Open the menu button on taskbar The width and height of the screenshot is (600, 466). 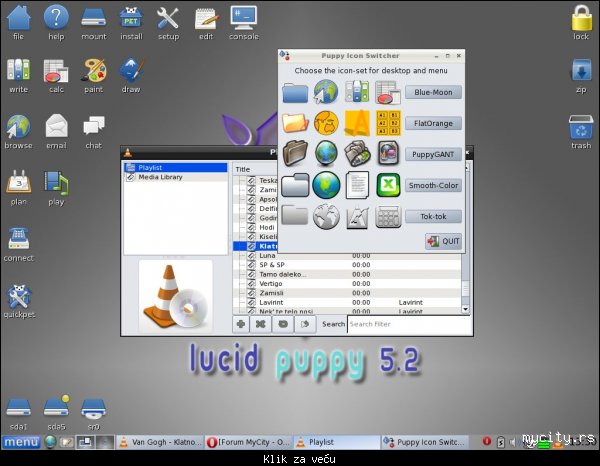point(20,441)
